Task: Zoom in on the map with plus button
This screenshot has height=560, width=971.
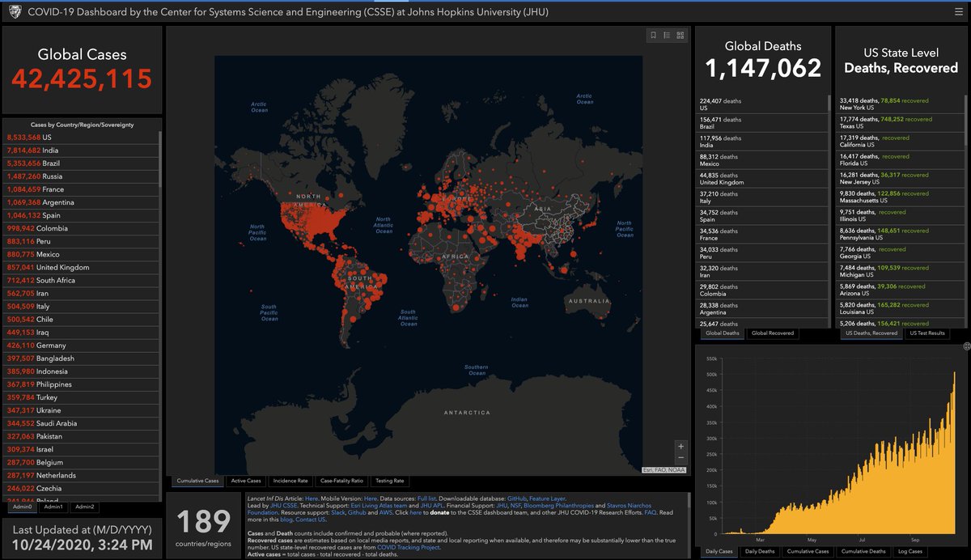Action: [x=681, y=446]
